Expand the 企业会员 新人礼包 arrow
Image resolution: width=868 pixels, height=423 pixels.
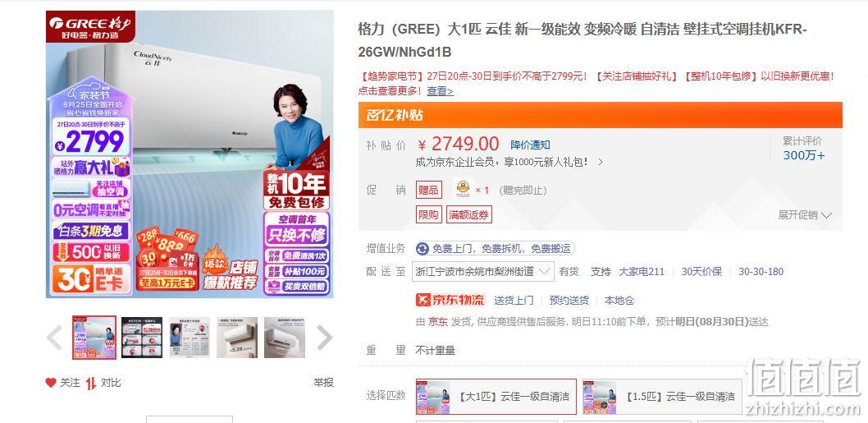[x=601, y=163]
